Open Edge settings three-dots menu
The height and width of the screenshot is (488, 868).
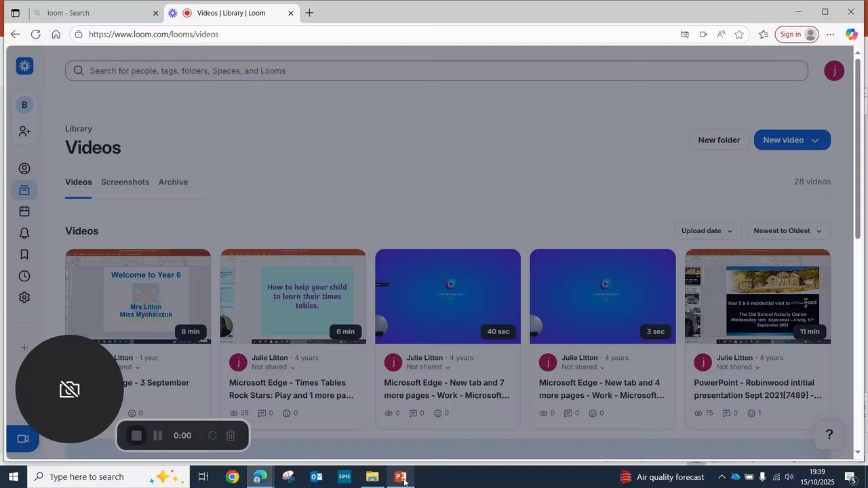pos(831,35)
